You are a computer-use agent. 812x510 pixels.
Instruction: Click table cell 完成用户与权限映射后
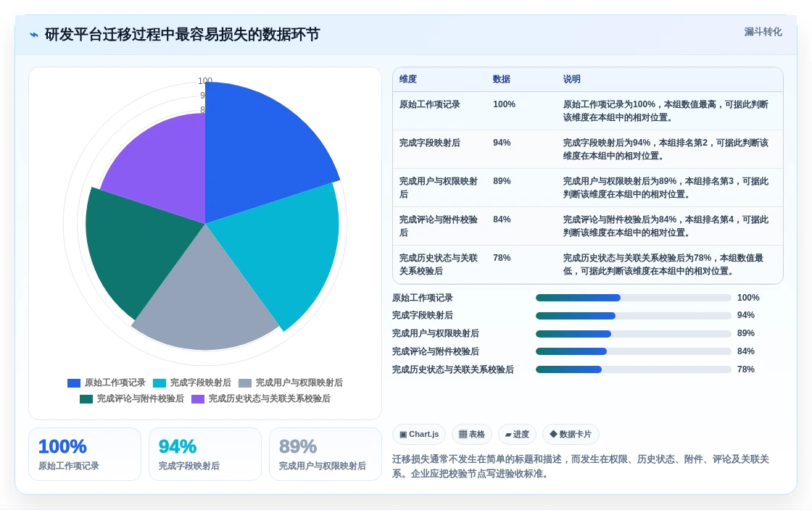[x=439, y=188]
